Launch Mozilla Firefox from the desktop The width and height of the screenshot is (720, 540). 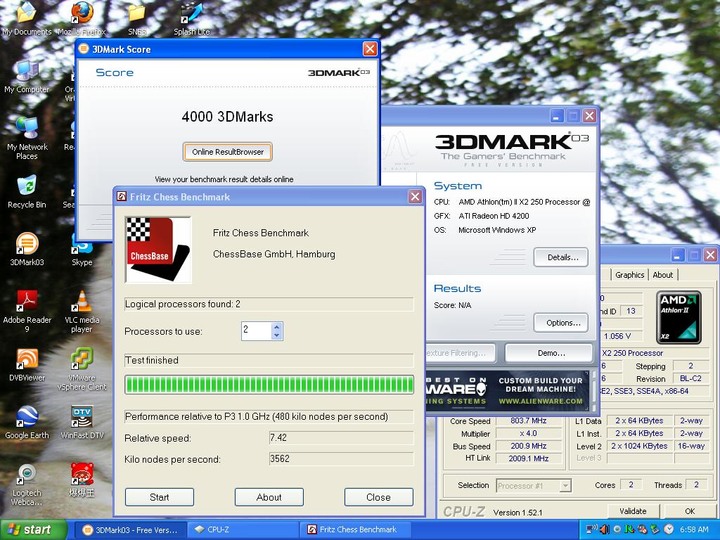tap(82, 19)
